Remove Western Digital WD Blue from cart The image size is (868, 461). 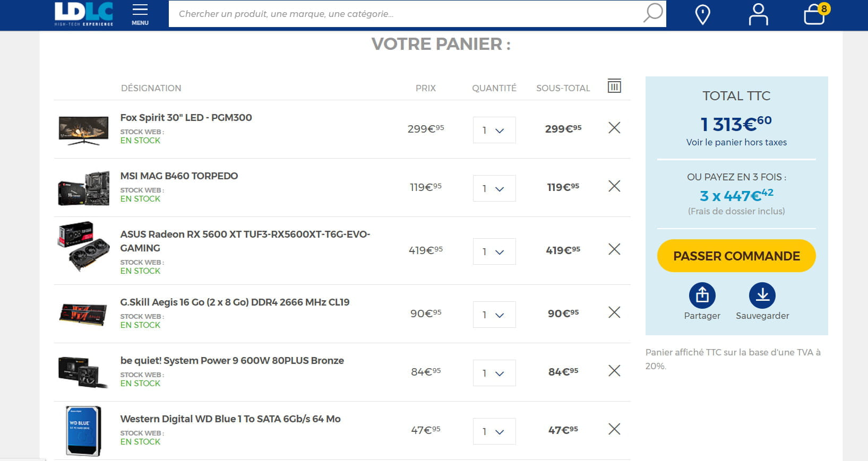point(614,429)
